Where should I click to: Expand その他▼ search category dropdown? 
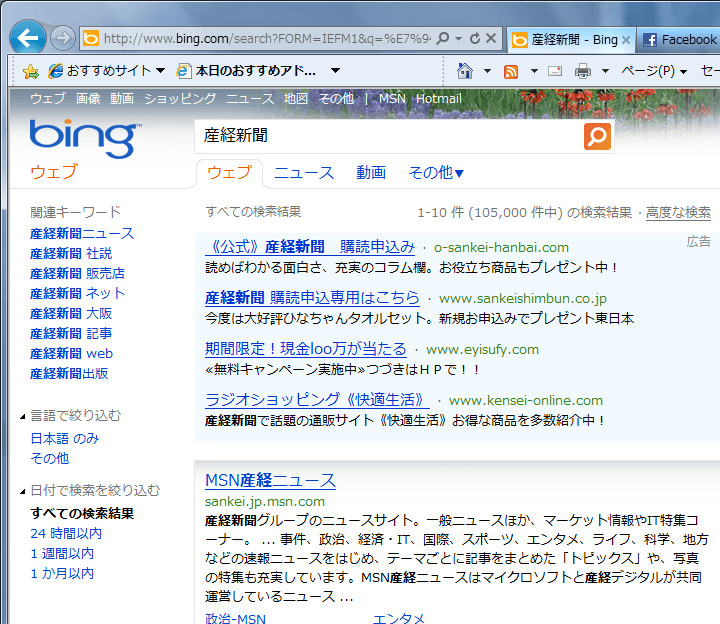click(436, 173)
